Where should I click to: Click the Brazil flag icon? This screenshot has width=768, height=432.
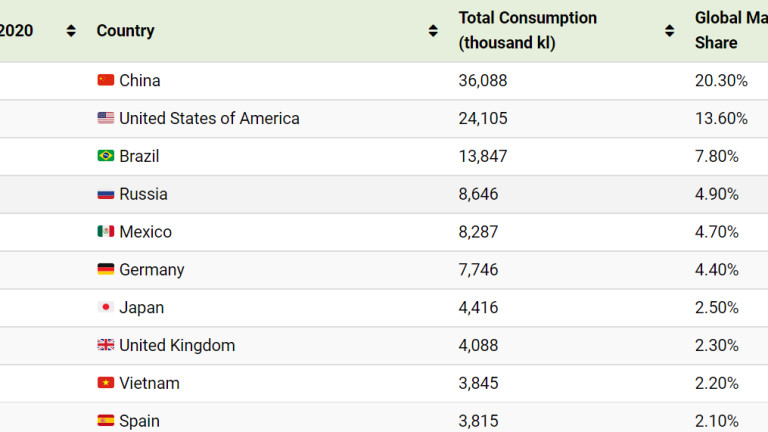pos(105,156)
